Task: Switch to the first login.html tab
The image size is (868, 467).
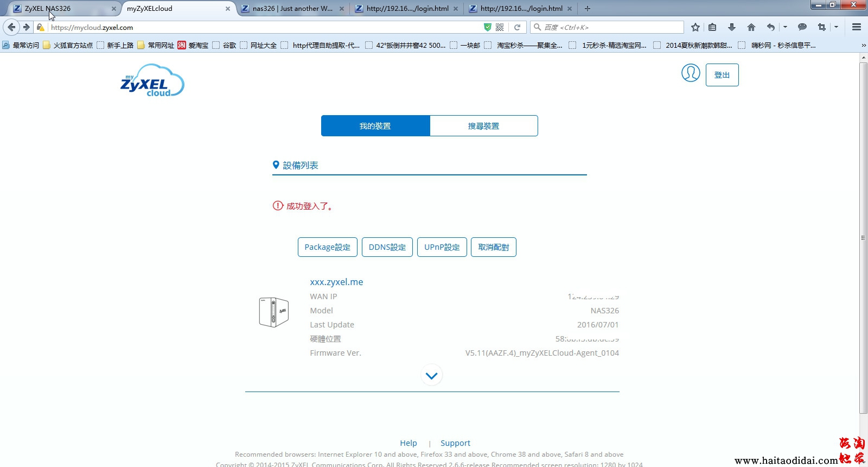Action: (407, 9)
